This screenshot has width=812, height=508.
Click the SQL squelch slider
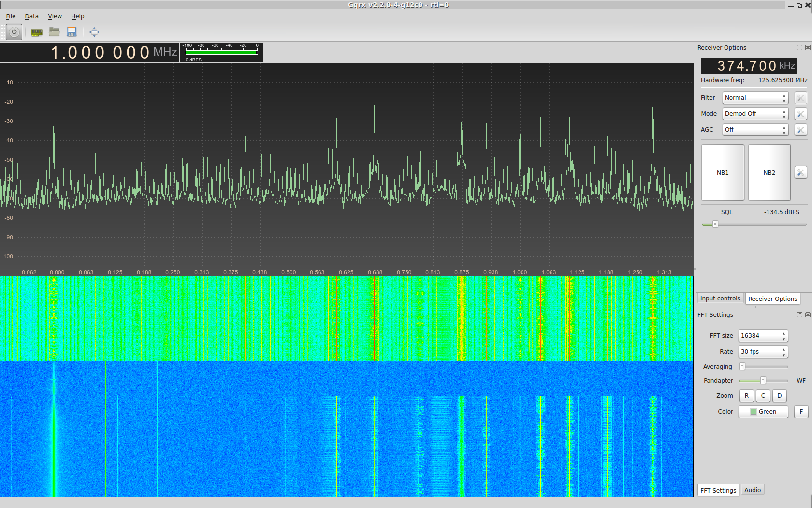click(754, 224)
